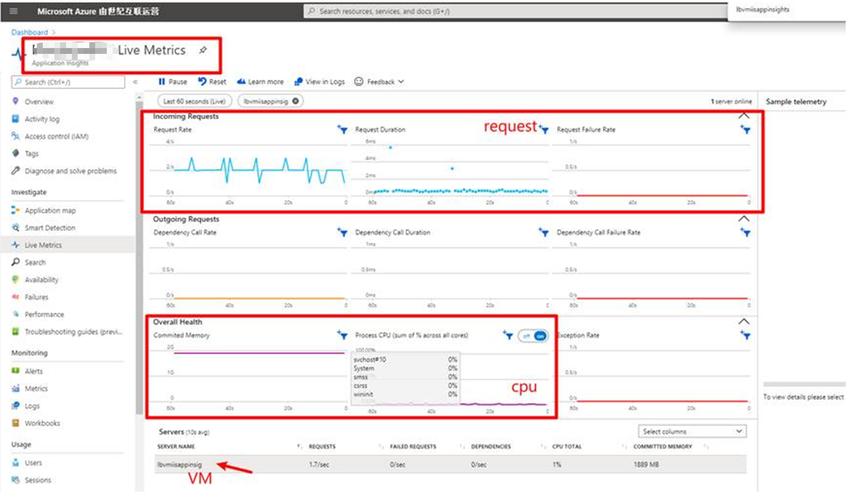Click the Failures icon
Image resolution: width=852 pixels, height=500 pixels.
pos(15,297)
